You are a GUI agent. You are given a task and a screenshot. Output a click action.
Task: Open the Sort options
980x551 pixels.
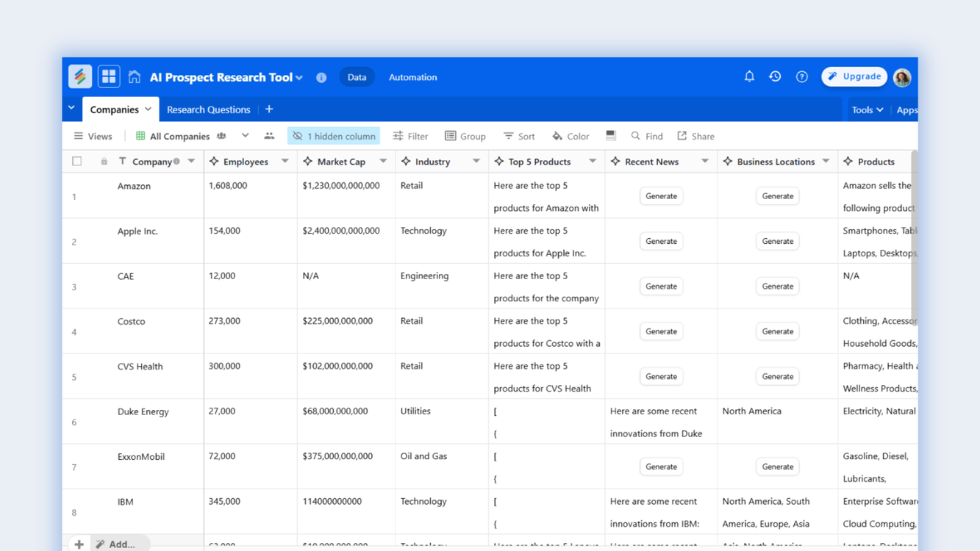(519, 136)
